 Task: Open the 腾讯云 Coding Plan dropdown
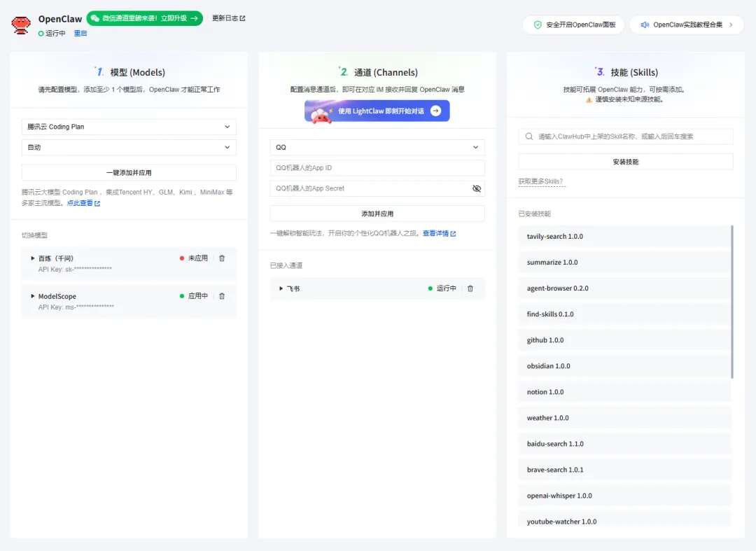pos(129,127)
